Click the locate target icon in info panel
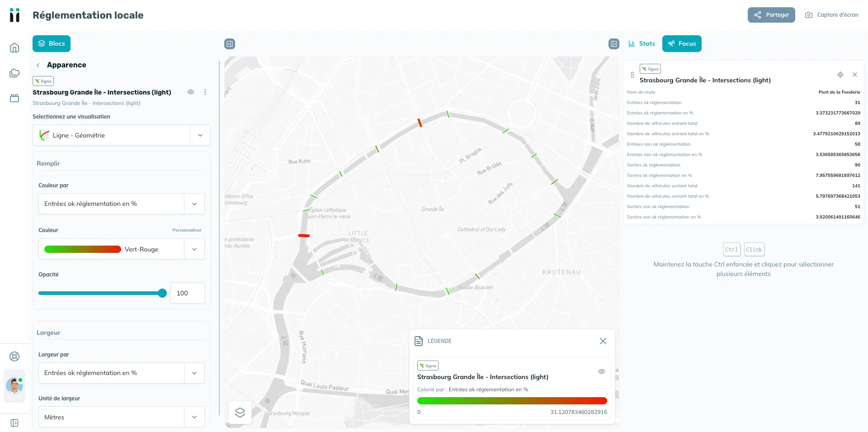Image resolution: width=868 pixels, height=432 pixels. [x=840, y=75]
